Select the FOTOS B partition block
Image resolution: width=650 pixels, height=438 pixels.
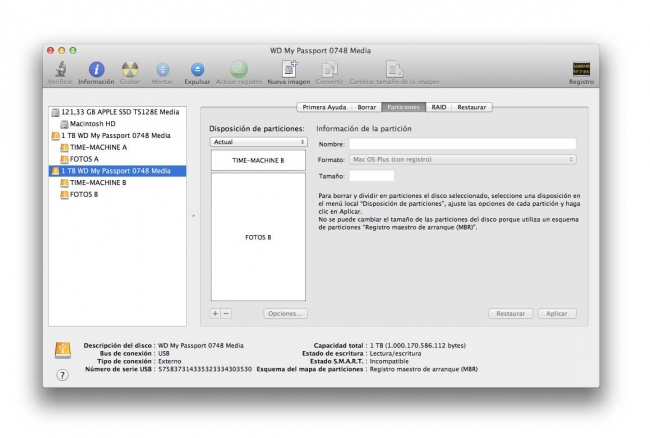click(258, 237)
